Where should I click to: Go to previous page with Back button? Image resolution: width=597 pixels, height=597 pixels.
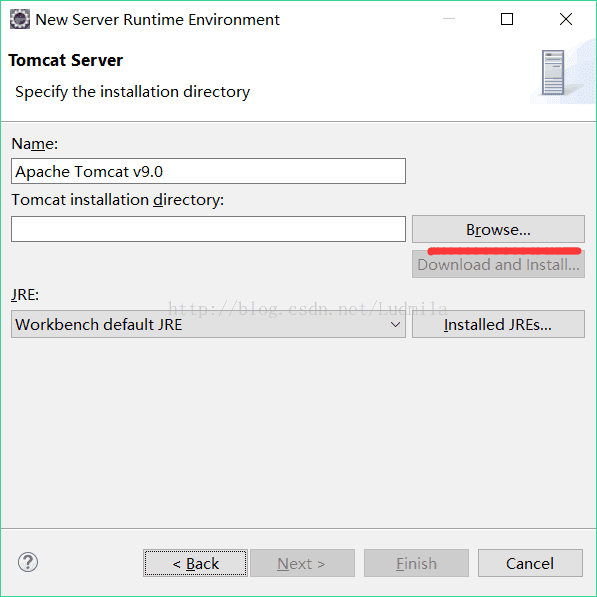point(195,563)
